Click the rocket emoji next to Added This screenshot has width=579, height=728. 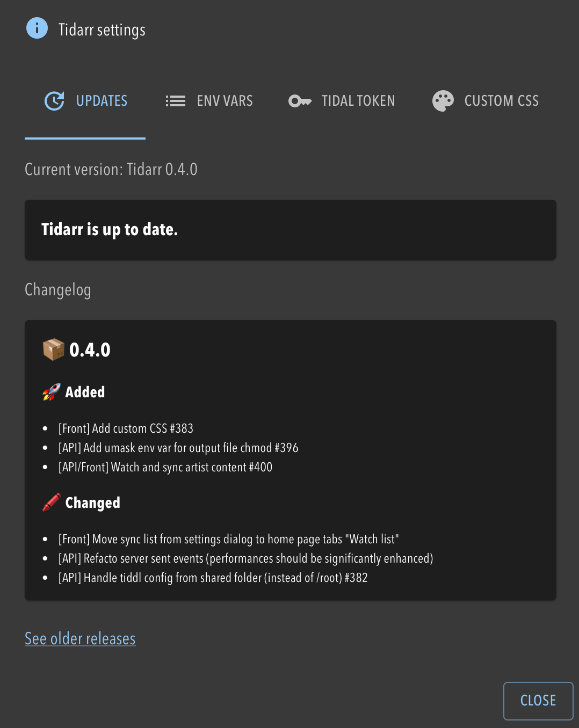(x=52, y=392)
